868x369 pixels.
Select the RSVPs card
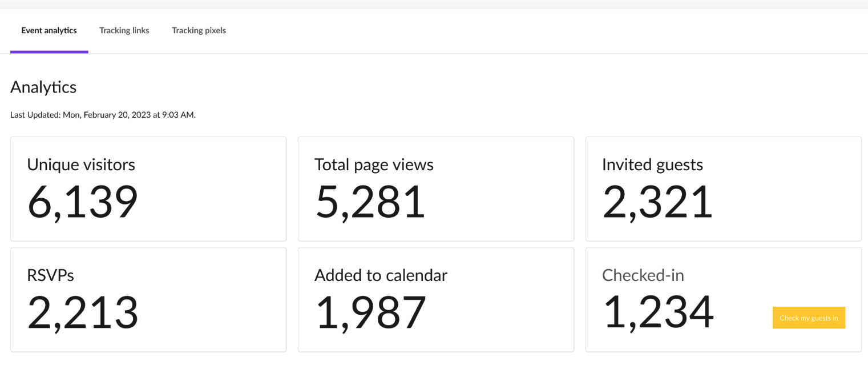148,299
